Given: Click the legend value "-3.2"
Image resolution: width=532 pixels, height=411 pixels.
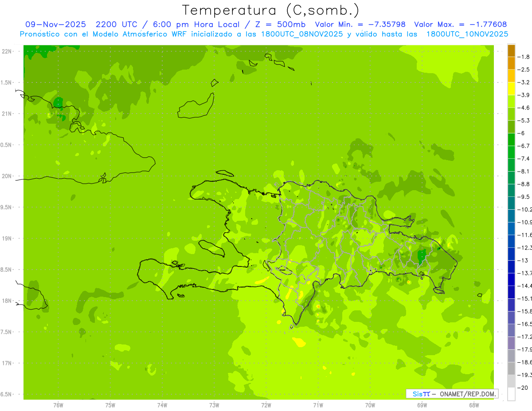Looking at the screenshot, I should 524,82.
